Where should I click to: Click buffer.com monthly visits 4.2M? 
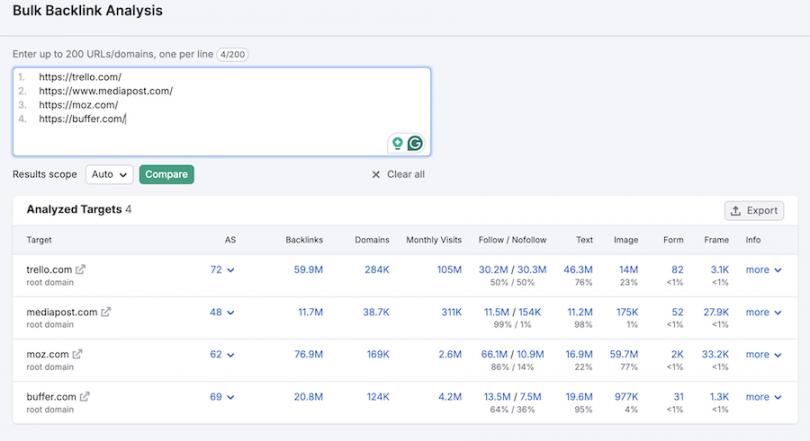450,397
